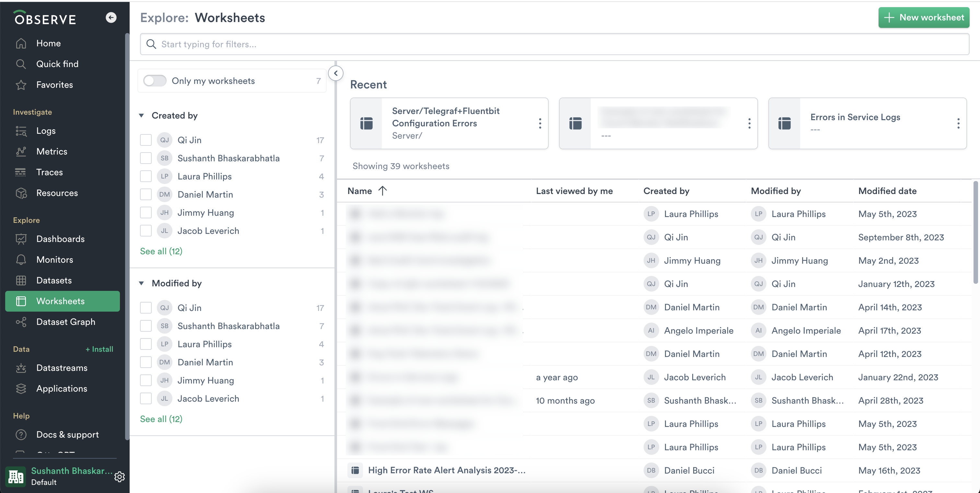
Task: Open the account settings gear icon
Action: point(120,477)
